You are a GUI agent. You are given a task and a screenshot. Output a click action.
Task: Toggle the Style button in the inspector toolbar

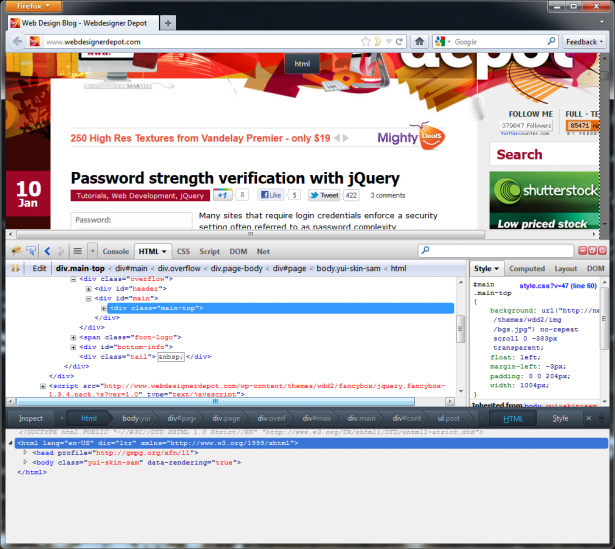[x=560, y=418]
